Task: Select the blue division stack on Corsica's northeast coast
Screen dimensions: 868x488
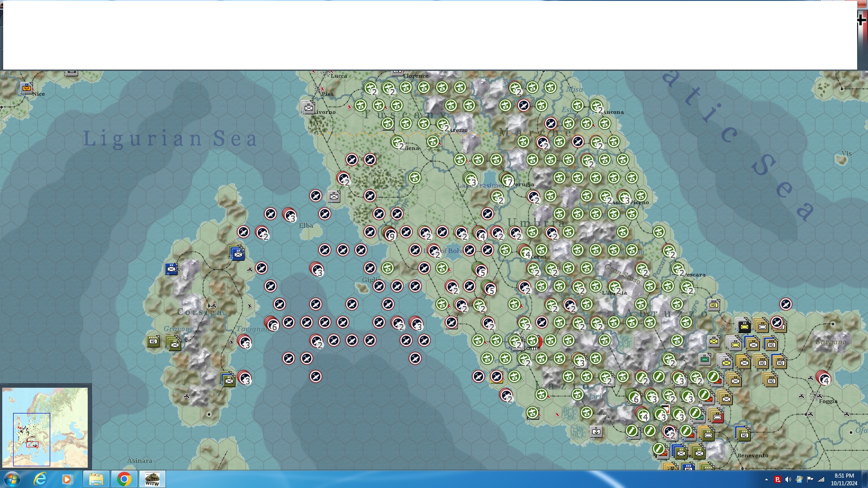Action: 237,253
